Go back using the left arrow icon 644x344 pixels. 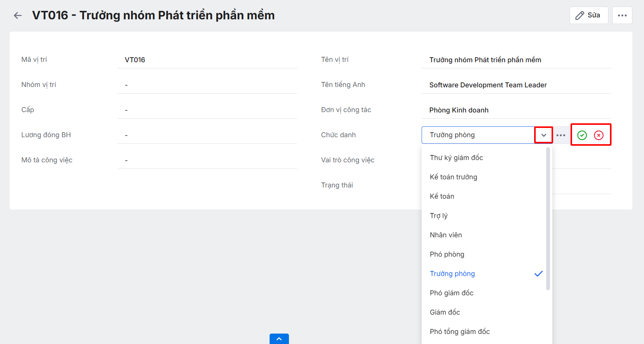17,15
